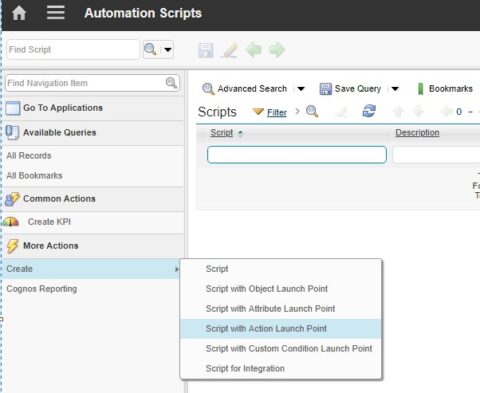Click the Filter link in Scripts table
The height and width of the screenshot is (393, 480).
click(277, 113)
